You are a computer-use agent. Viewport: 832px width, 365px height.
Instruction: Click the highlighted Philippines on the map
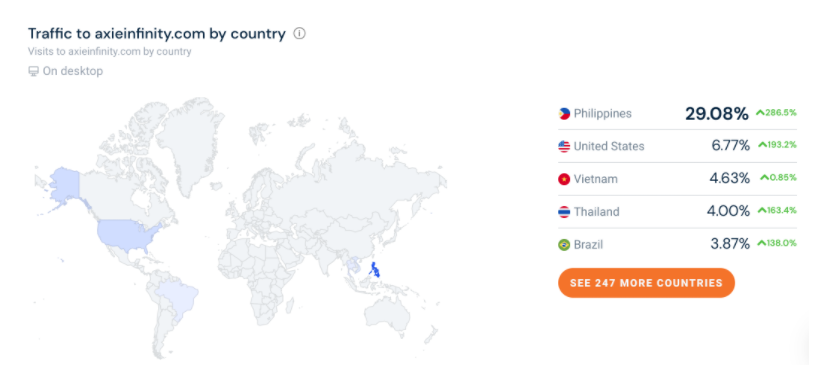coord(377,271)
